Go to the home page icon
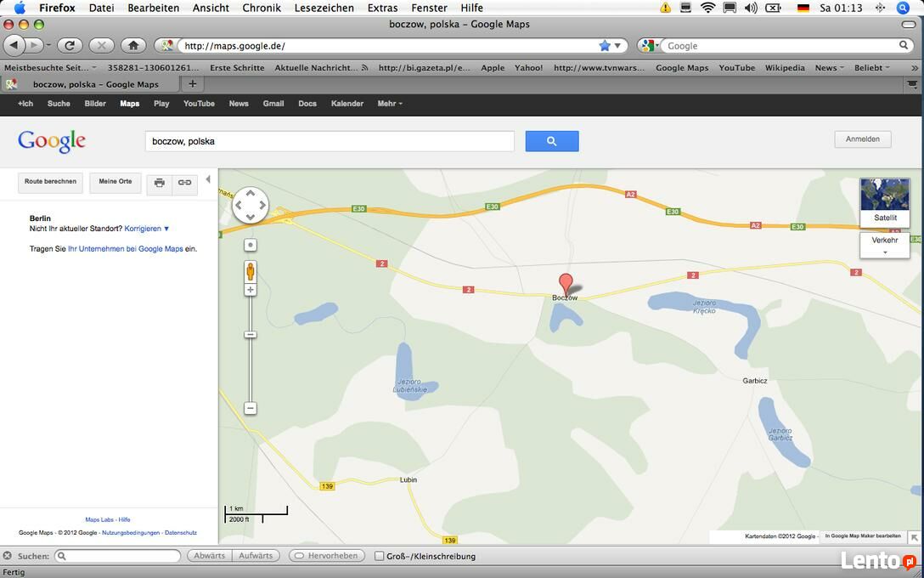This screenshot has height=578, width=924. tap(133, 45)
